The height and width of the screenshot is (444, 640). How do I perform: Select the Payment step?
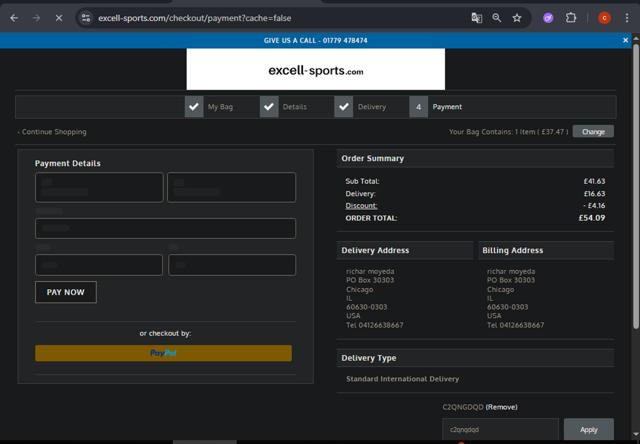click(x=447, y=107)
